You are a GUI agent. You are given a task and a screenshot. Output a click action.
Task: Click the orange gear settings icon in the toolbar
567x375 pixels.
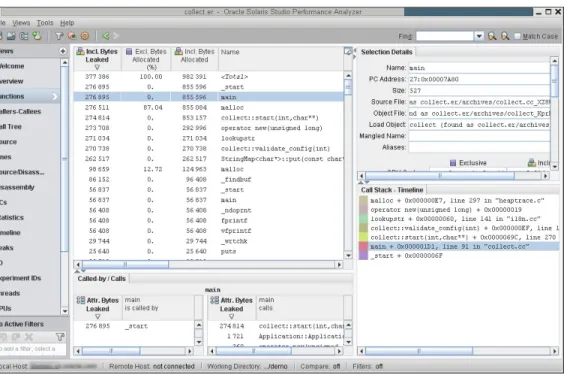point(85,36)
